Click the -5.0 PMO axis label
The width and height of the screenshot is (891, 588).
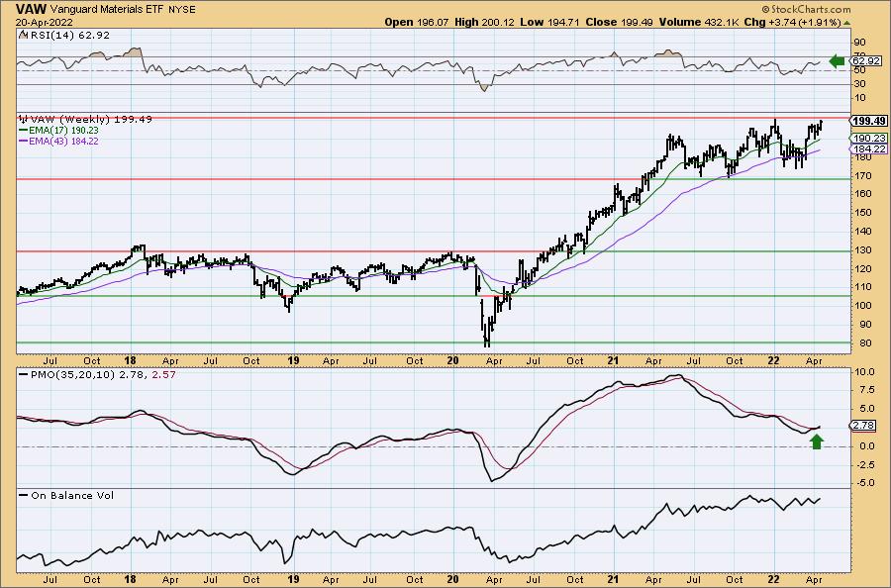(x=866, y=483)
